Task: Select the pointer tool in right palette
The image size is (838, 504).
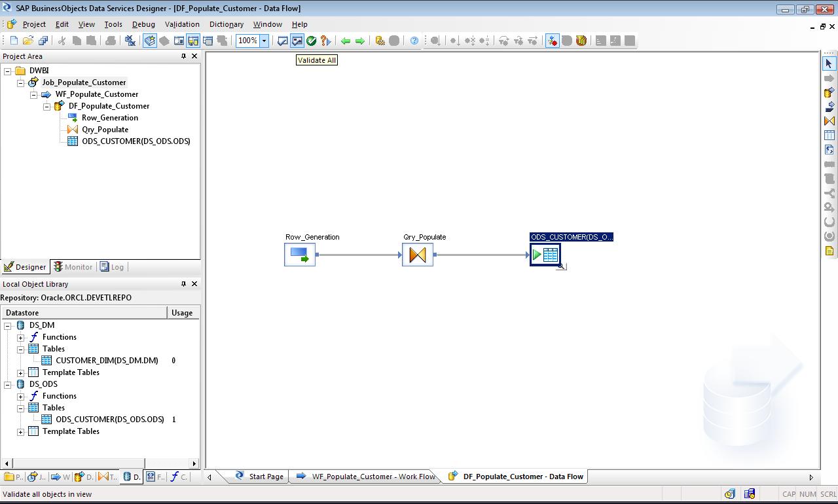Action: click(829, 63)
